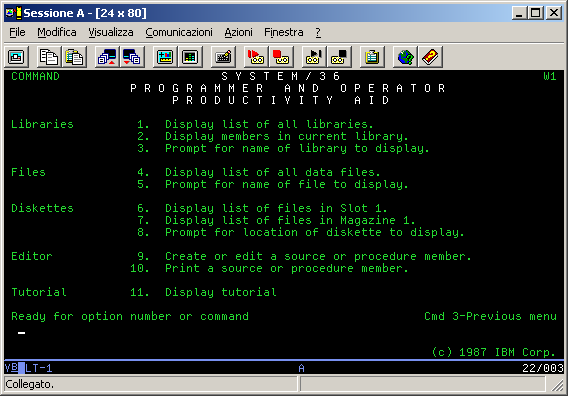This screenshot has width=568, height=396.
Task: Start macro recording with red record icon
Action: point(256,57)
